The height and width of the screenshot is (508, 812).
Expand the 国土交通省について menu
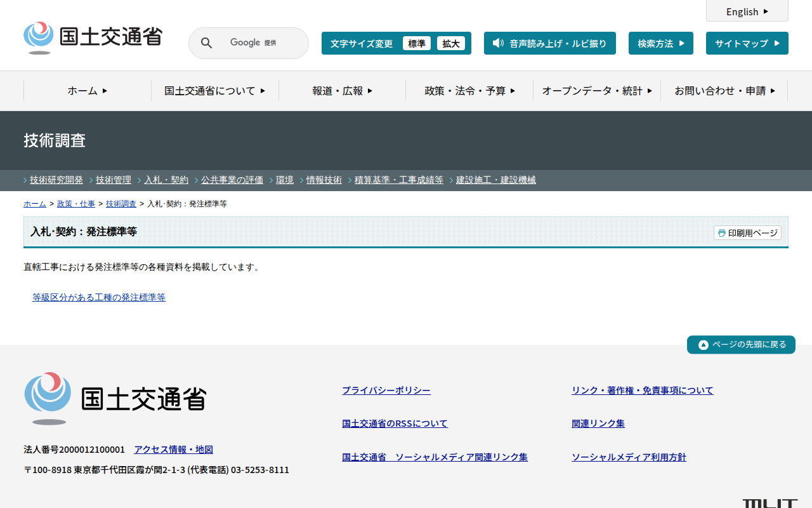tap(214, 91)
